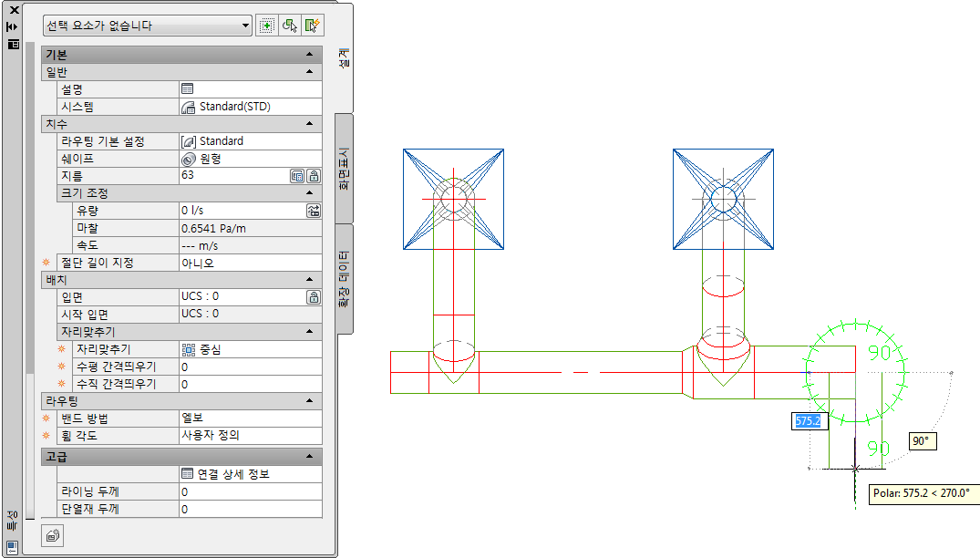
Task: Switch to the 확장 데이터 tab
Action: pos(344,279)
